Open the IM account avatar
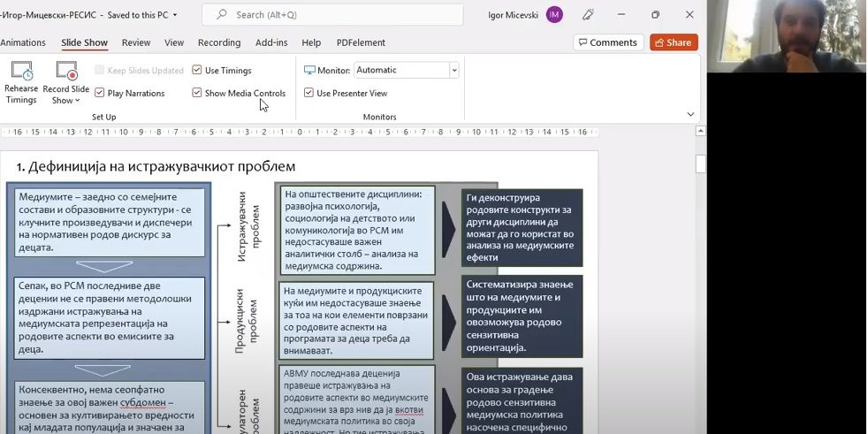Screen dimensions: 868x434 pyautogui.click(x=554, y=15)
